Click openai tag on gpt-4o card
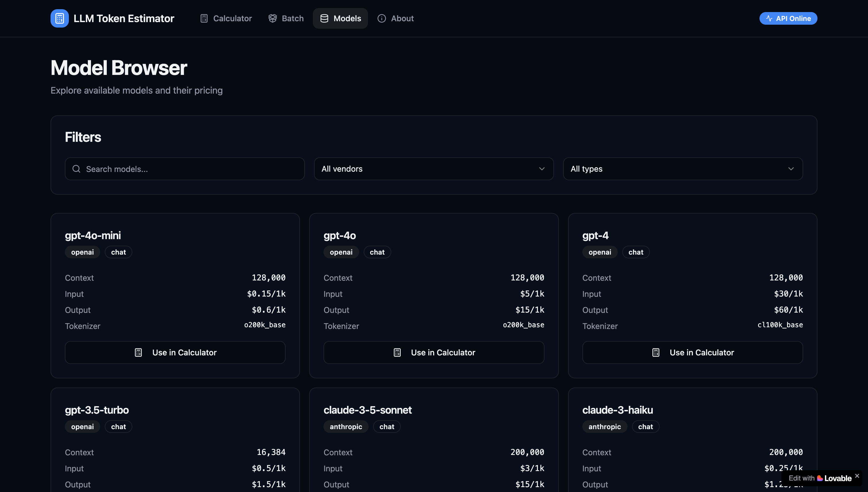Viewport: 868px width, 492px height. click(341, 252)
